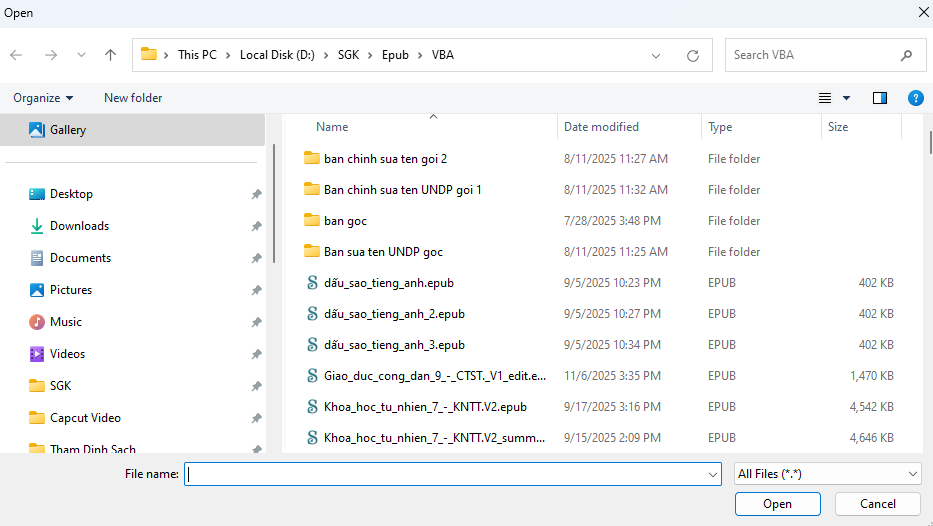
Task: Open the Organize dropdown menu
Action: click(x=43, y=98)
